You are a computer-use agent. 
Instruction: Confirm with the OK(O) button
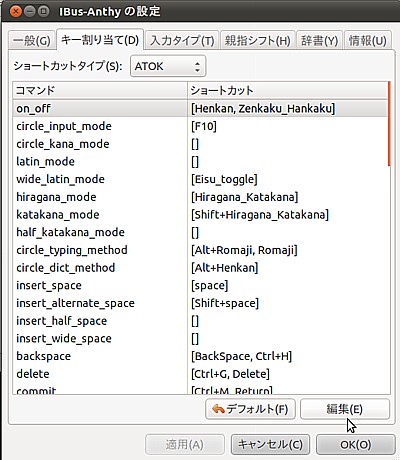tap(355, 444)
